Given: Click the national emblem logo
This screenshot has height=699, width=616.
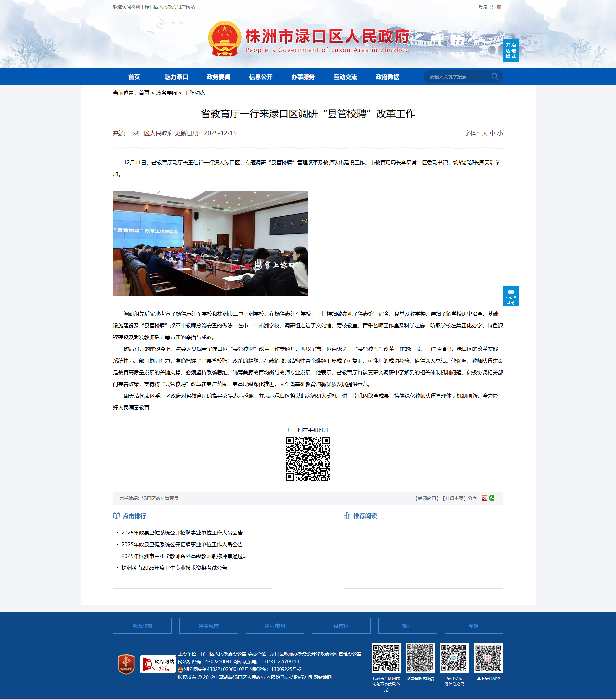Looking at the screenshot, I should pyautogui.click(x=224, y=39).
